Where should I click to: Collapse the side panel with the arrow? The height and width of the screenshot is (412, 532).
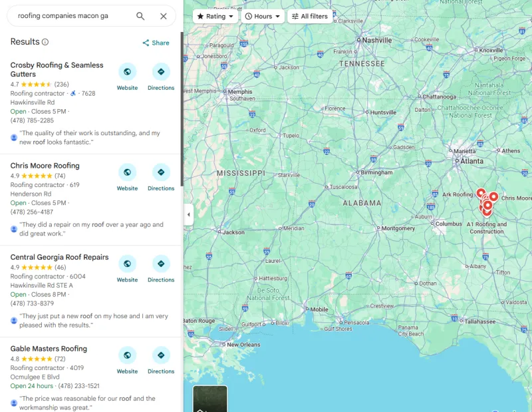(189, 214)
